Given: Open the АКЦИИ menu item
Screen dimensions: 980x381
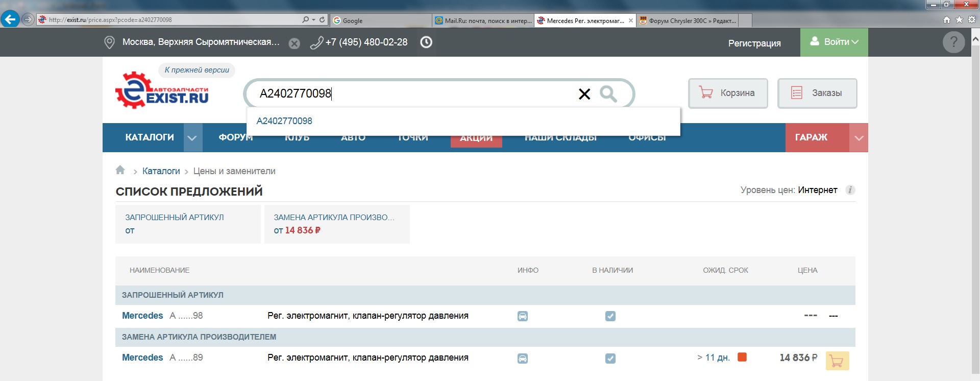Looking at the screenshot, I should click(476, 138).
